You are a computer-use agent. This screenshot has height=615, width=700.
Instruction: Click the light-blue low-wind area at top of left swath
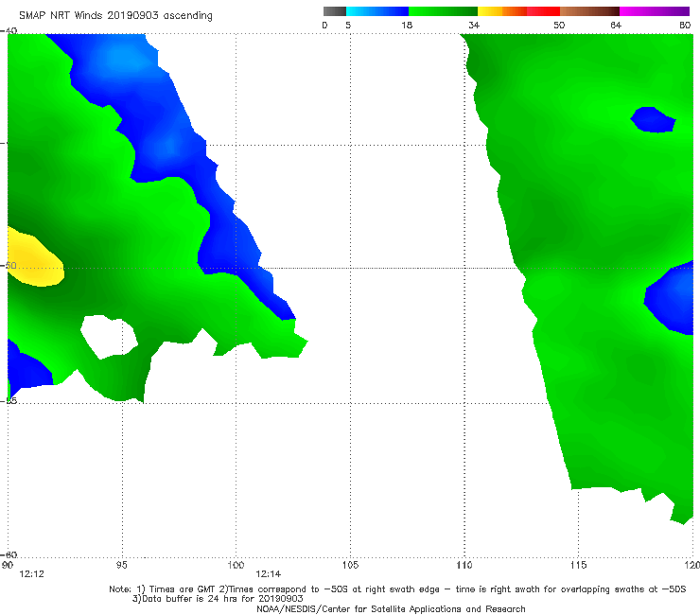tap(128, 58)
